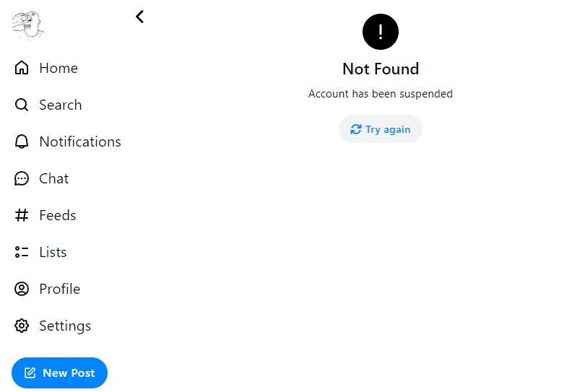Select the Notifications text label
This screenshot has height=392, width=585.
tap(80, 141)
